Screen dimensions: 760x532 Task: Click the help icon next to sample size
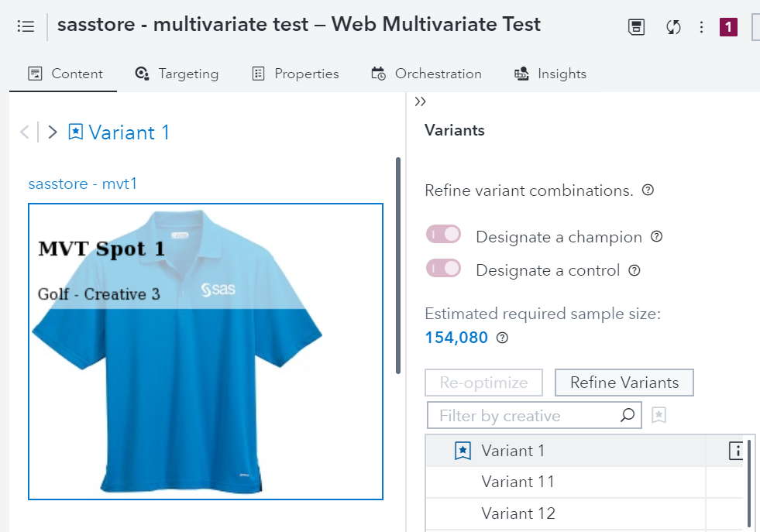[x=502, y=338]
